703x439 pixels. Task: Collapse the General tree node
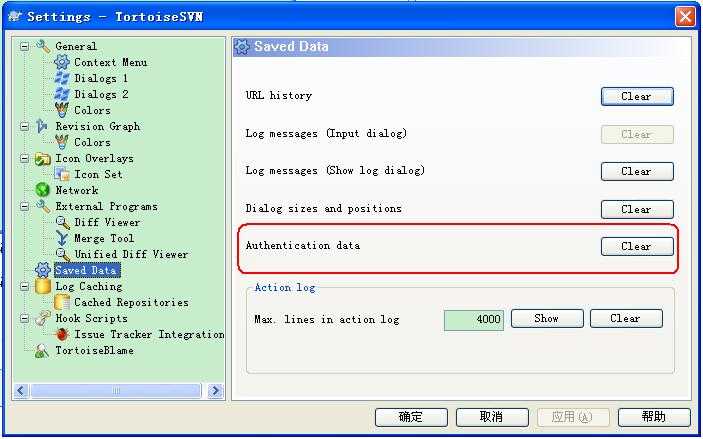(25, 46)
